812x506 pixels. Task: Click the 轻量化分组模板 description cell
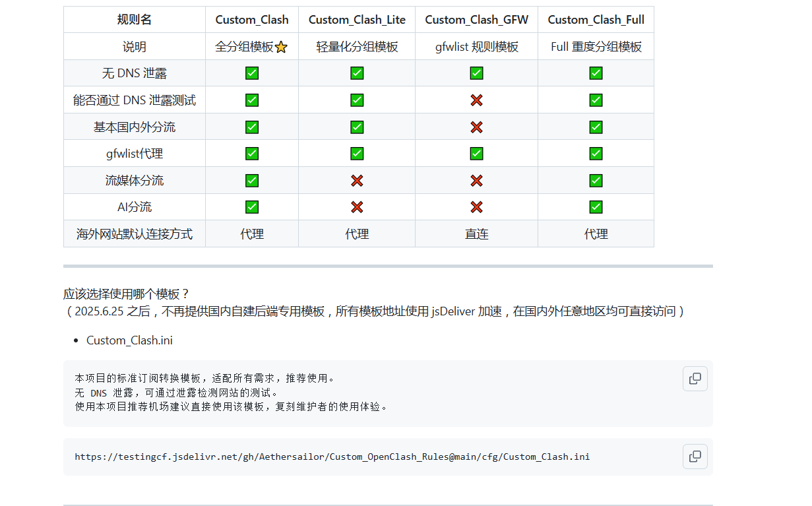click(x=357, y=47)
